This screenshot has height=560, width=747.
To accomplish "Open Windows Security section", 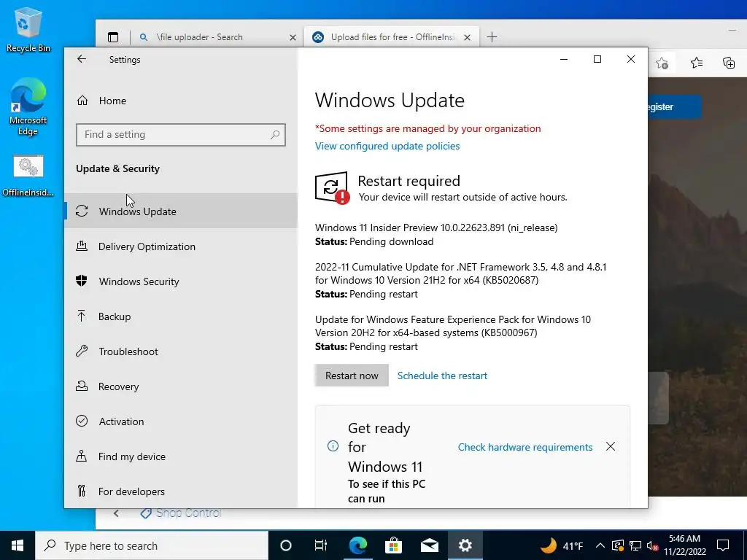I will tap(181, 281).
